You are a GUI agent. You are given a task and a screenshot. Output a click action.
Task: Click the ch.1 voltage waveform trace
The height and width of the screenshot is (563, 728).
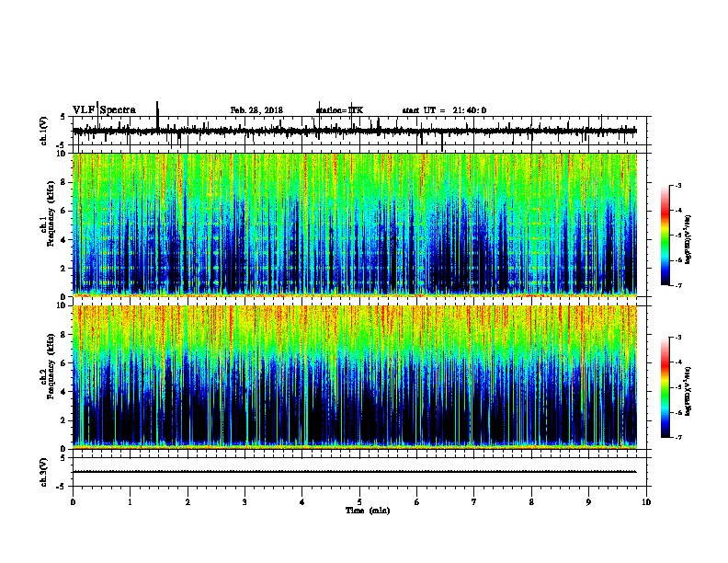[355, 131]
